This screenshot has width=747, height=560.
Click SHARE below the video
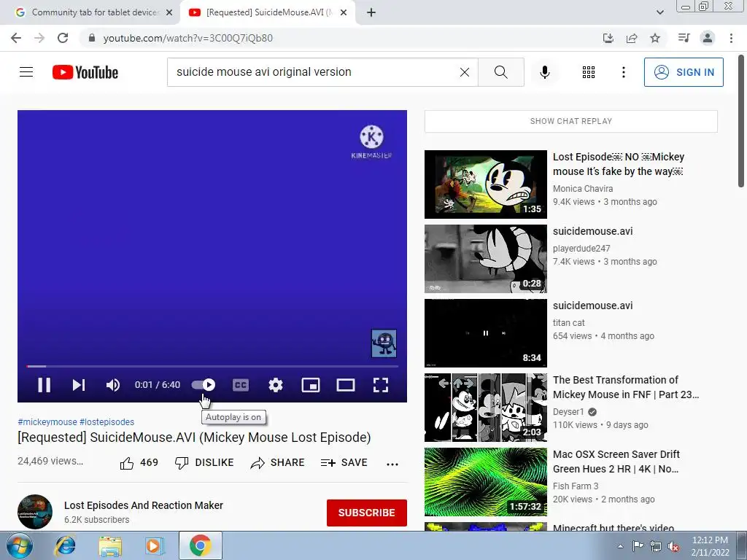pos(277,462)
